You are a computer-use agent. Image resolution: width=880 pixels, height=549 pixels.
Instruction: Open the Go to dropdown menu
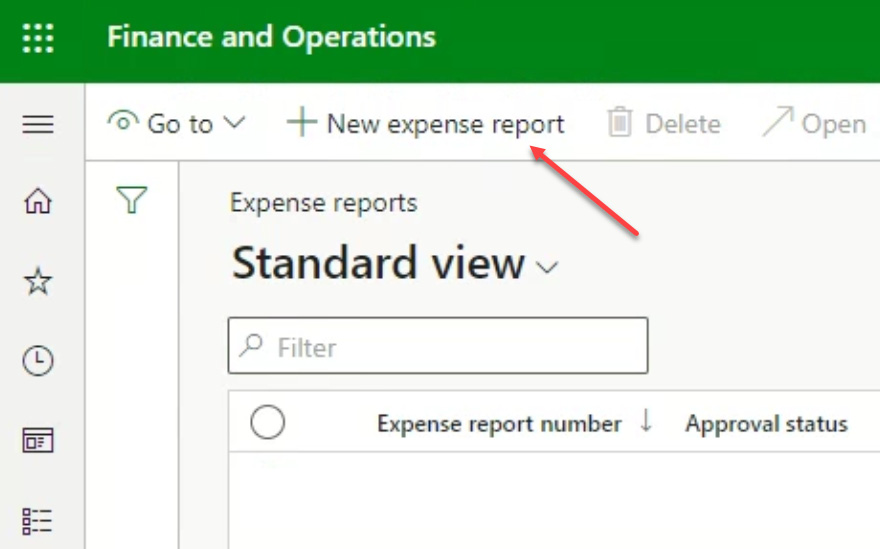pyautogui.click(x=177, y=123)
